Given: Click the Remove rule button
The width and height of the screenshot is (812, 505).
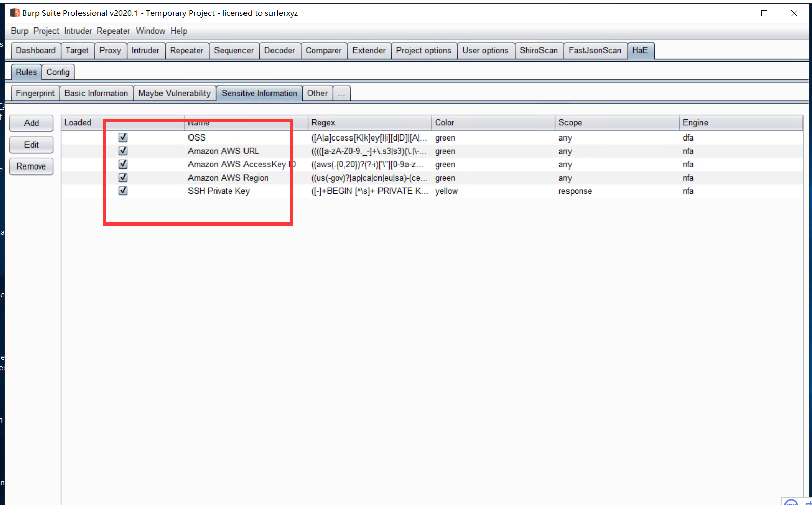Looking at the screenshot, I should pos(32,166).
